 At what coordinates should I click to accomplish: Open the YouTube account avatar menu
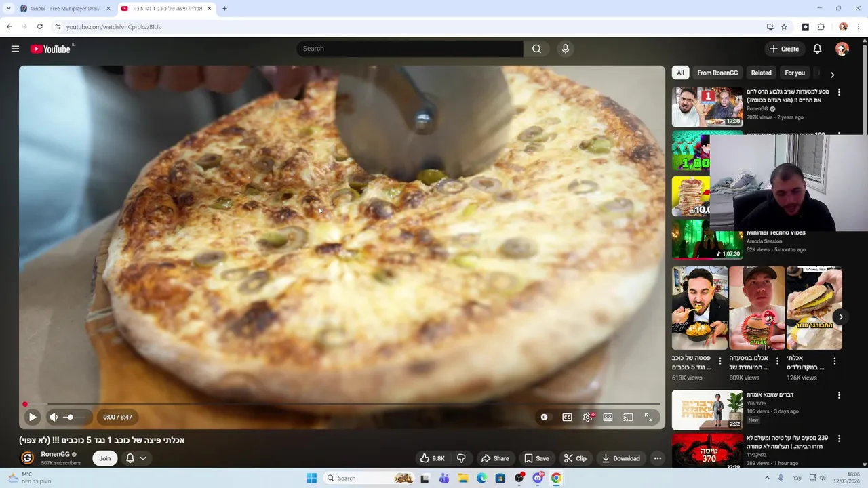(842, 49)
